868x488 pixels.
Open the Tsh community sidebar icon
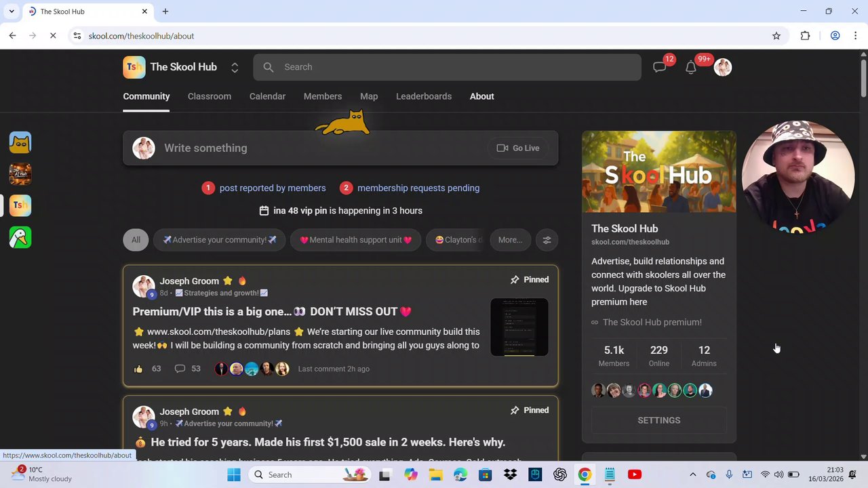coord(20,205)
